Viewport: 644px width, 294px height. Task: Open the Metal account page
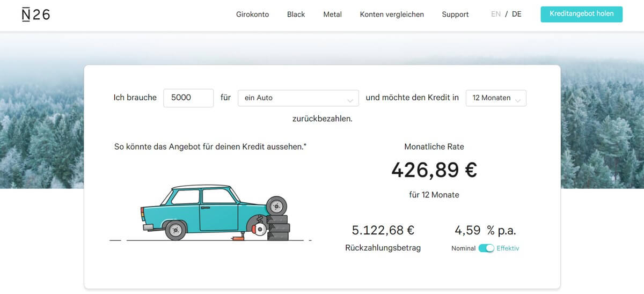pos(332,14)
